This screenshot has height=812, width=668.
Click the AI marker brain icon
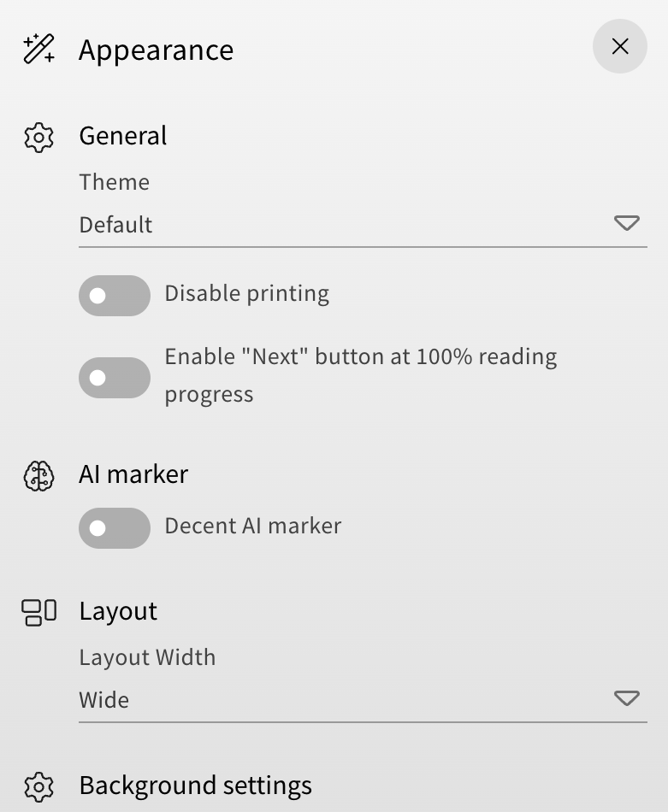point(39,475)
